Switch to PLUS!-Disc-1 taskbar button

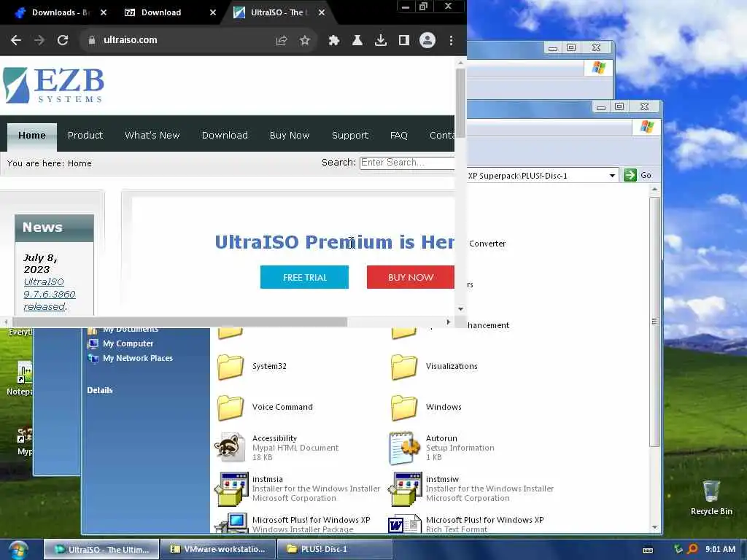click(334, 550)
